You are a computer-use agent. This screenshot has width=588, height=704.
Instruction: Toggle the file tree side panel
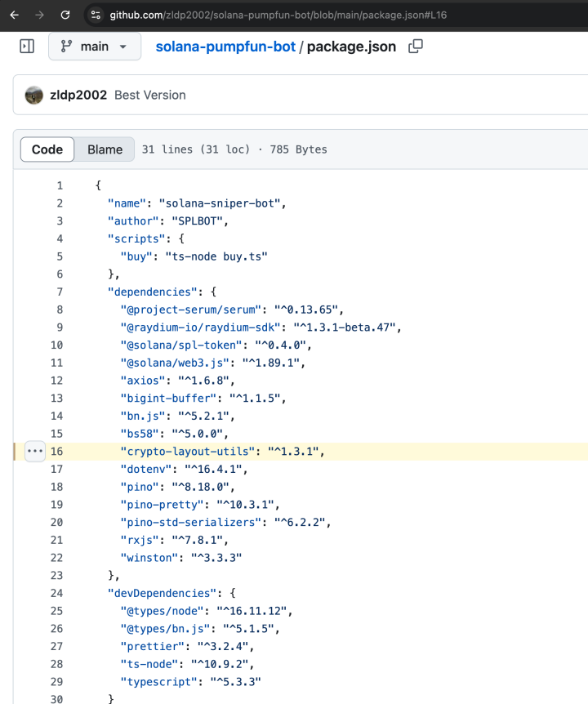27,47
